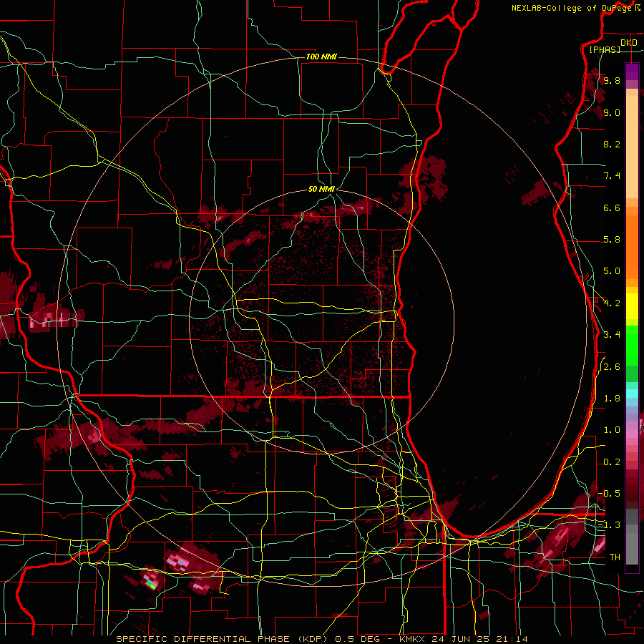The width and height of the screenshot is (644, 644).
Task: Click the 8.2 value on the scale
Action: (612, 144)
